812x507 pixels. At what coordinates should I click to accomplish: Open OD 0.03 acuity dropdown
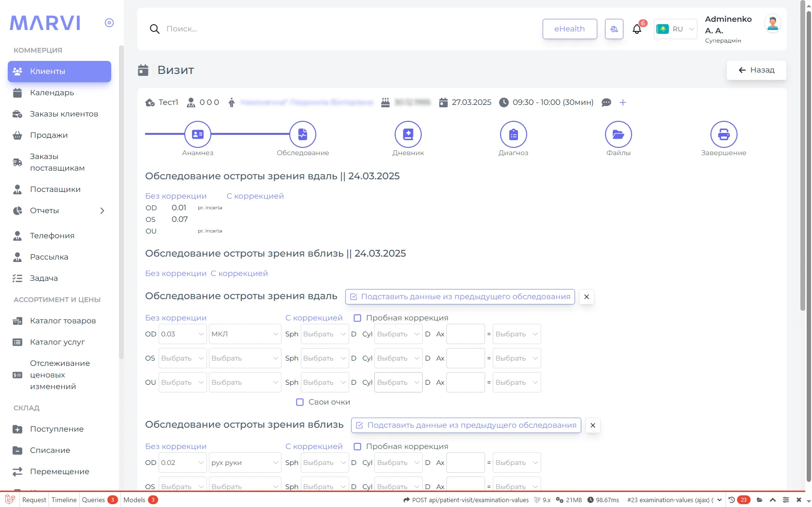[183, 334]
